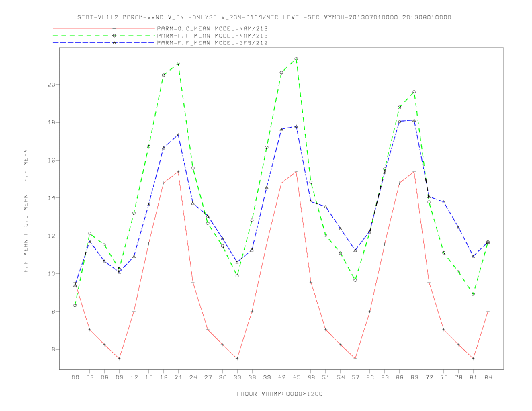
Task: Click the x-axis tick label 15
Action: click(148, 377)
